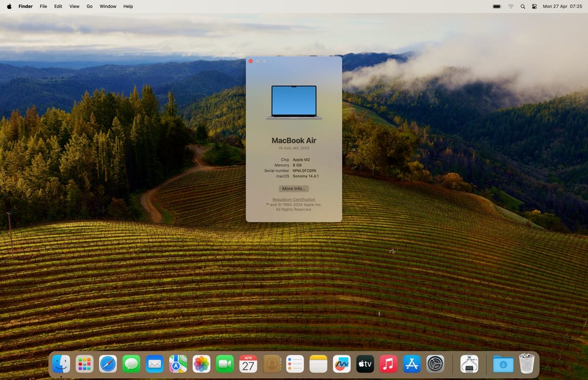This screenshot has height=380, width=588.
Task: Click the serial number value NPWLGFCQ9N
Action: tap(304, 171)
